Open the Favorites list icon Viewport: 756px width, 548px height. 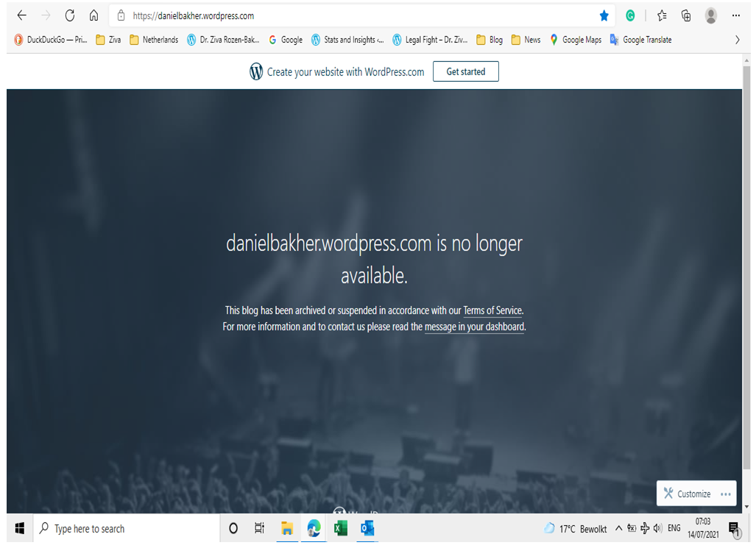[662, 16]
